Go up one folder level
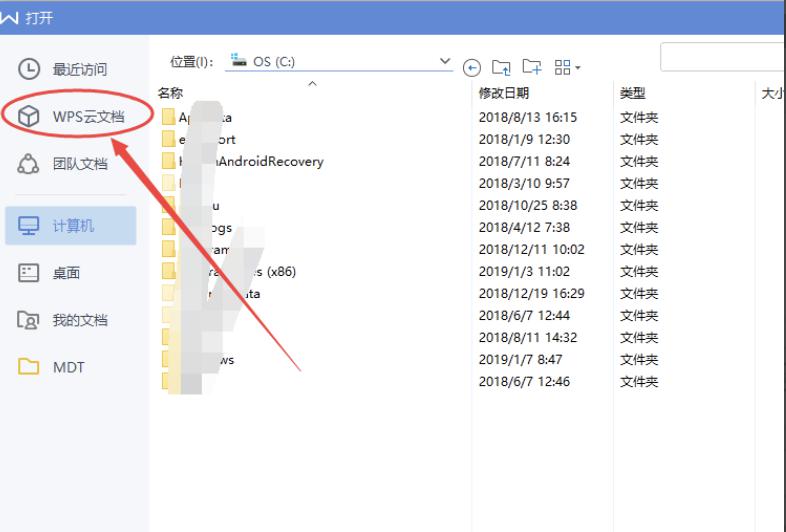The width and height of the screenshot is (786, 532). click(501, 67)
